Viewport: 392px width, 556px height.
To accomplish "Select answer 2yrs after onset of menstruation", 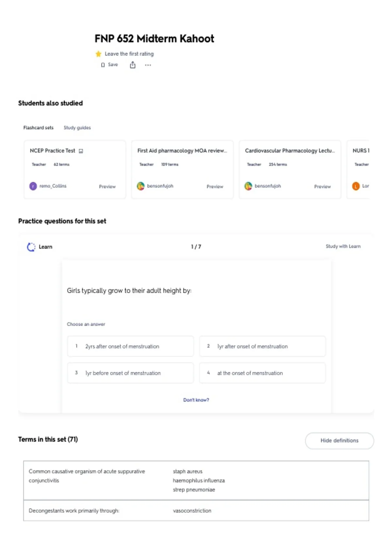I will coord(130,346).
